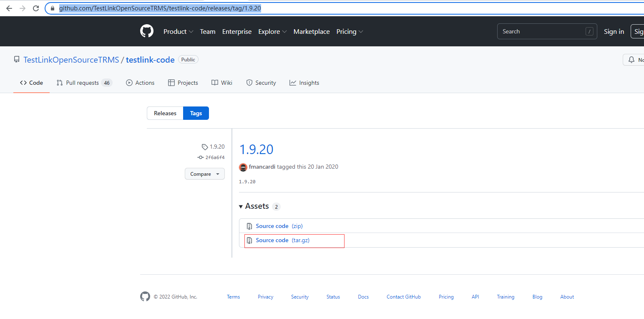
Task: Download Source code (tar.gz)
Action: click(283, 240)
